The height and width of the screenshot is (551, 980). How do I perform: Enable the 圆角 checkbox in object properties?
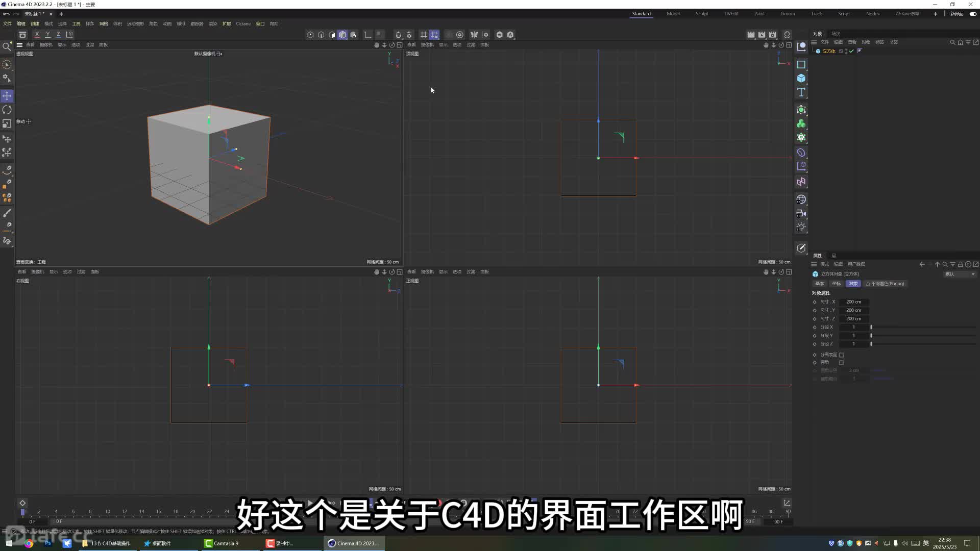pos(842,362)
